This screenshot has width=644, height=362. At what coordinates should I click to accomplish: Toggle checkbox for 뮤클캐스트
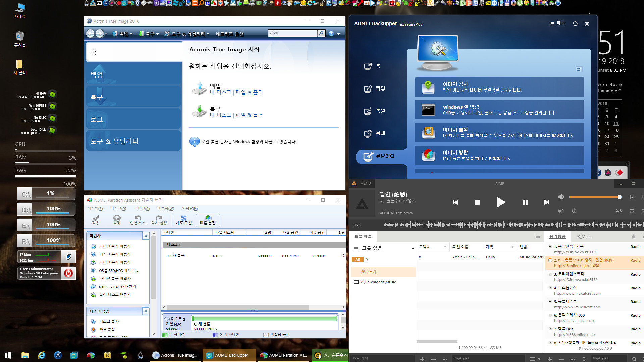coord(550,301)
